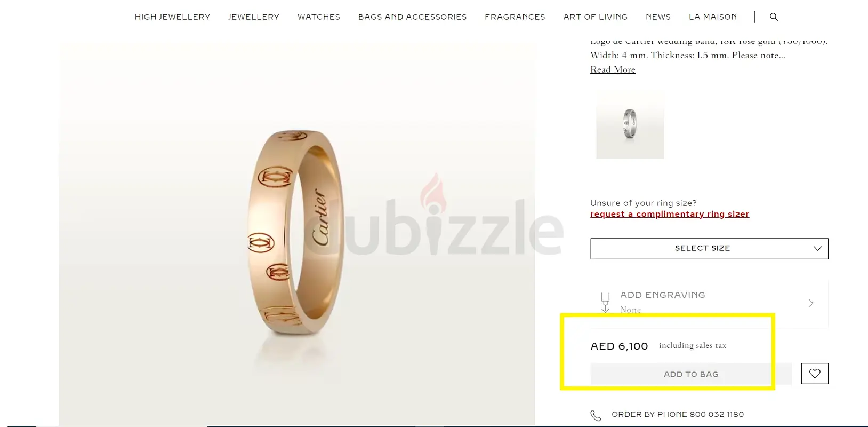
Task: Expand the Select Size dropdown
Action: point(709,249)
